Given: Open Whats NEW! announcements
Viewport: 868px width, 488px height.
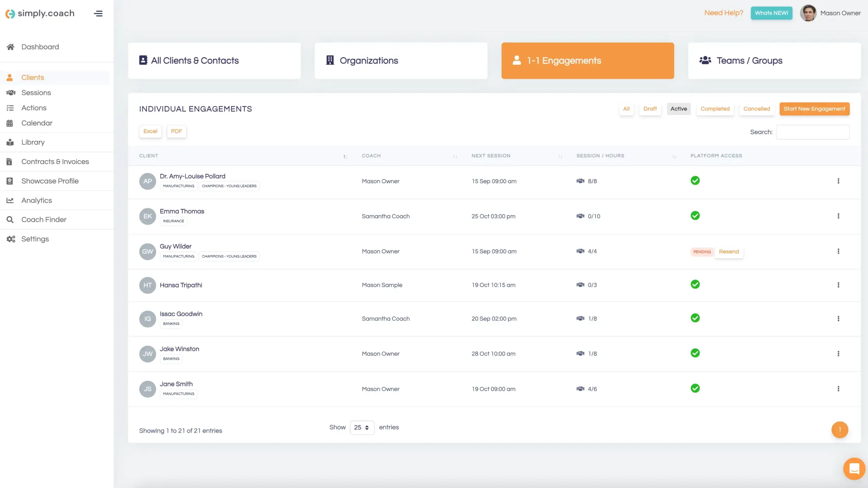Looking at the screenshot, I should pyautogui.click(x=771, y=13).
